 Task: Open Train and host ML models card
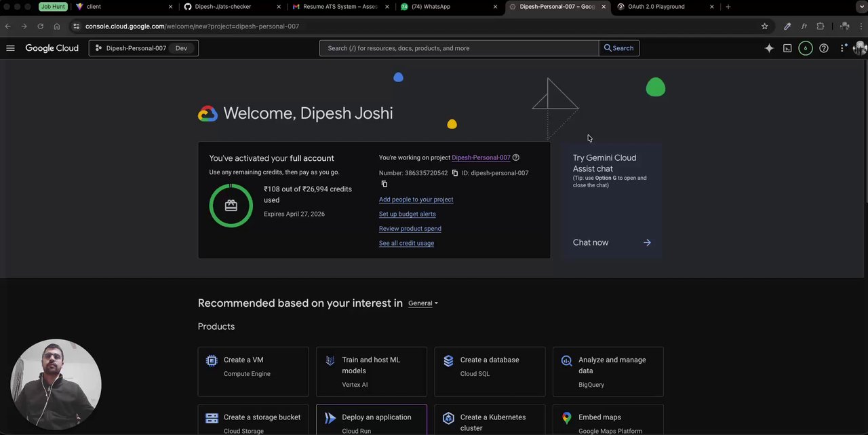click(x=372, y=372)
